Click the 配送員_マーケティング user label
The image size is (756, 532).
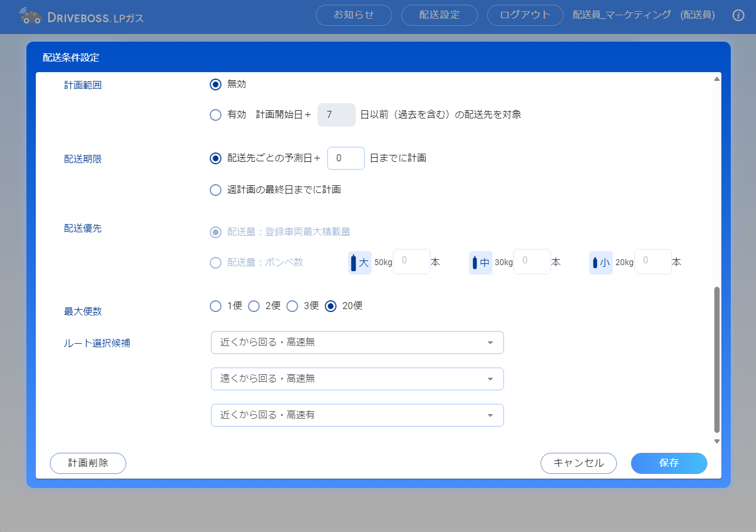[x=622, y=15]
